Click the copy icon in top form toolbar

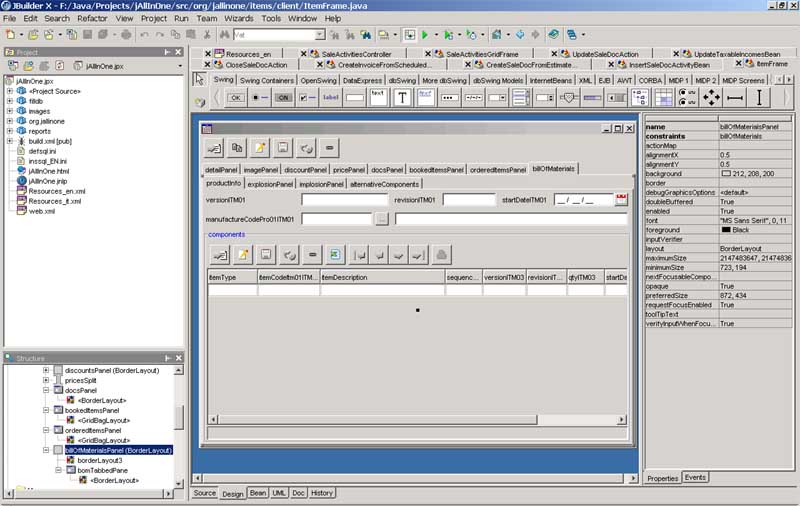[x=237, y=148]
